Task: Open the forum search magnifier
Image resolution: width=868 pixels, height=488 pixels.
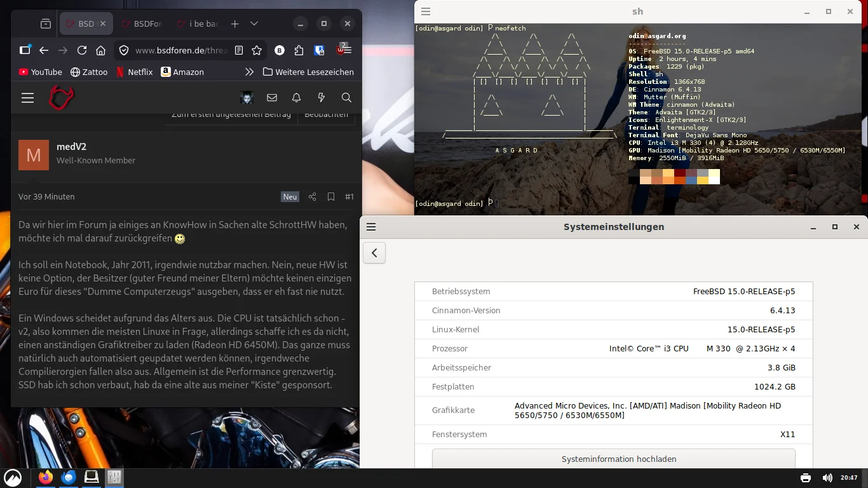Action: pyautogui.click(x=346, y=98)
